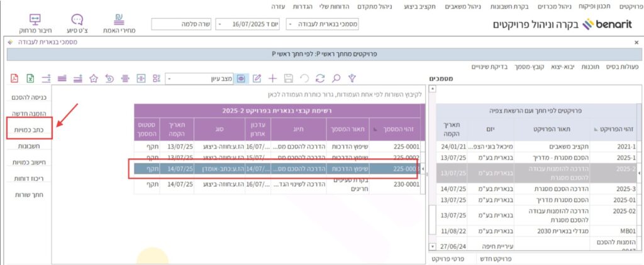The width and height of the screenshot is (644, 265).
Task: Export the list to PDF
Action: coord(14,78)
